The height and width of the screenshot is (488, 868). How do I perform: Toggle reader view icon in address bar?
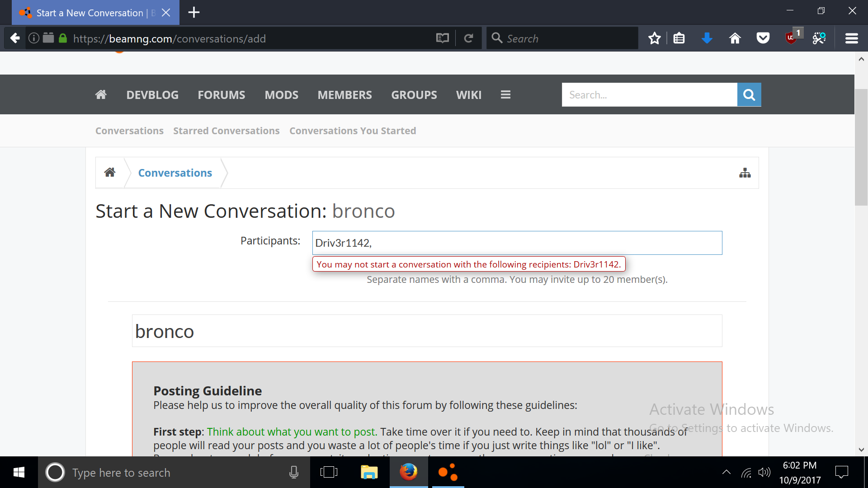coord(442,38)
